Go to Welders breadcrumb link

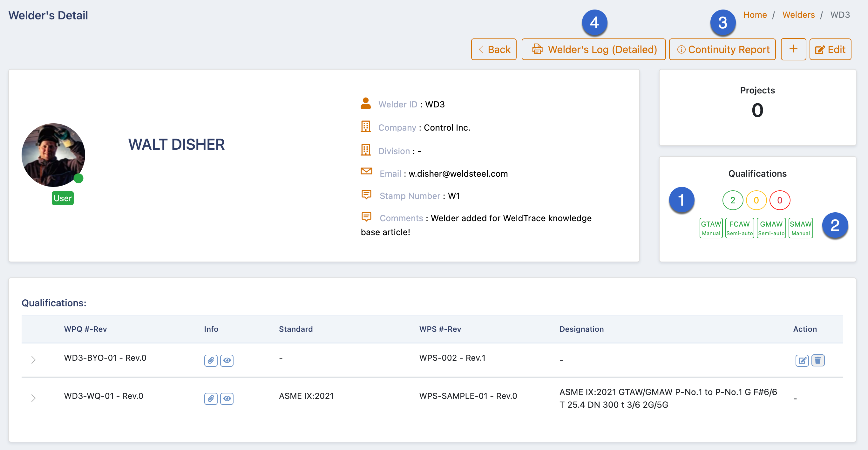click(x=798, y=15)
